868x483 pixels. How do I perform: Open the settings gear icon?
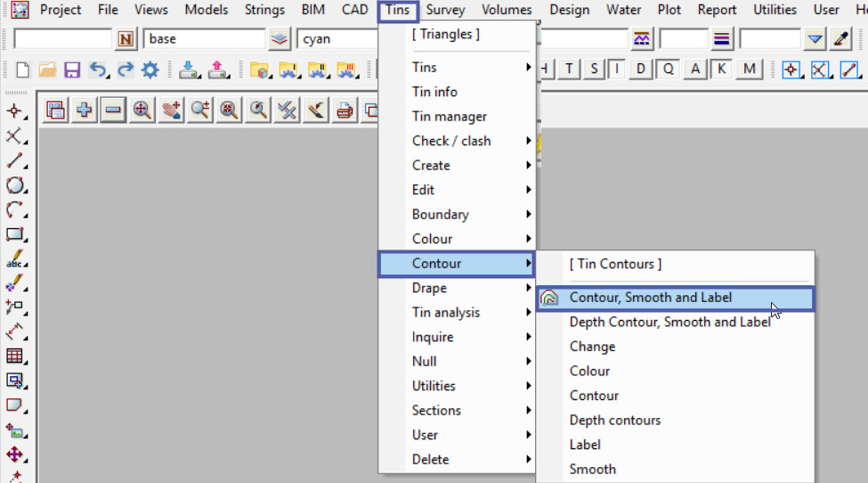(x=150, y=70)
